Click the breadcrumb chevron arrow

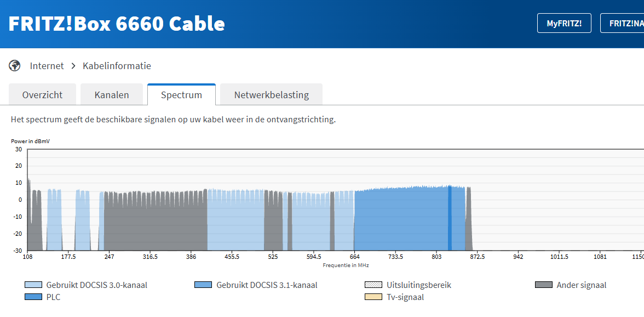pos(73,66)
